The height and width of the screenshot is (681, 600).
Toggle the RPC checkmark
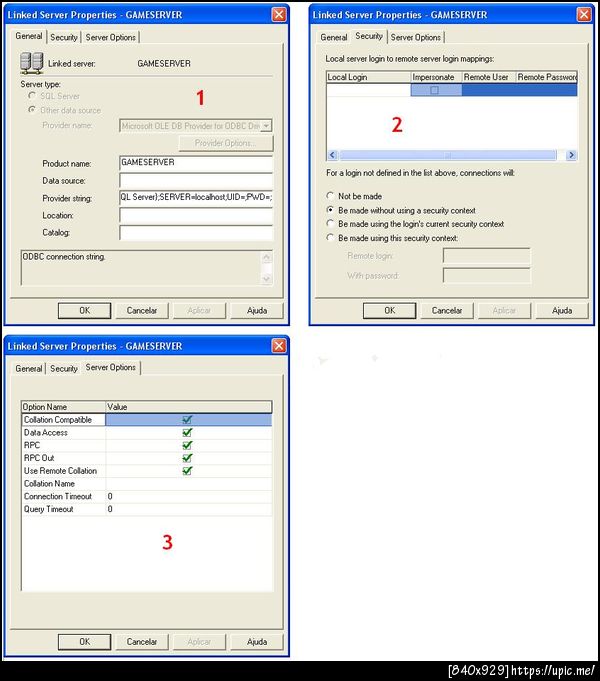tap(187, 445)
